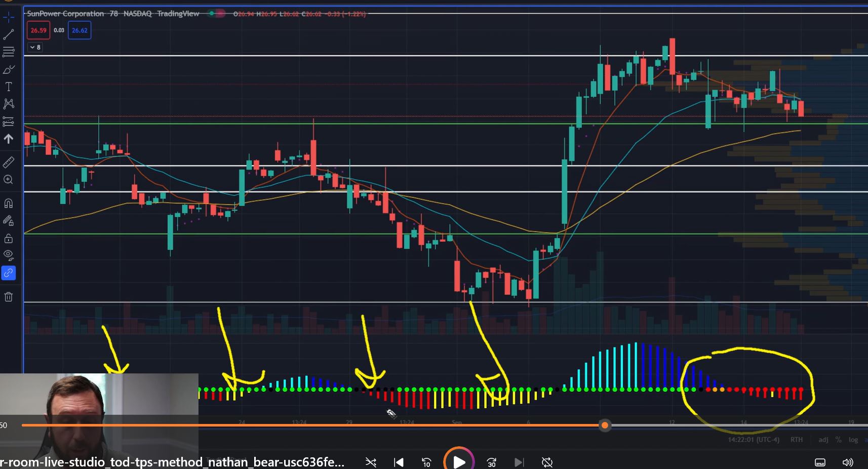This screenshot has width=868, height=469.
Task: Select the XABCD Pattern tool
Action: (x=9, y=104)
